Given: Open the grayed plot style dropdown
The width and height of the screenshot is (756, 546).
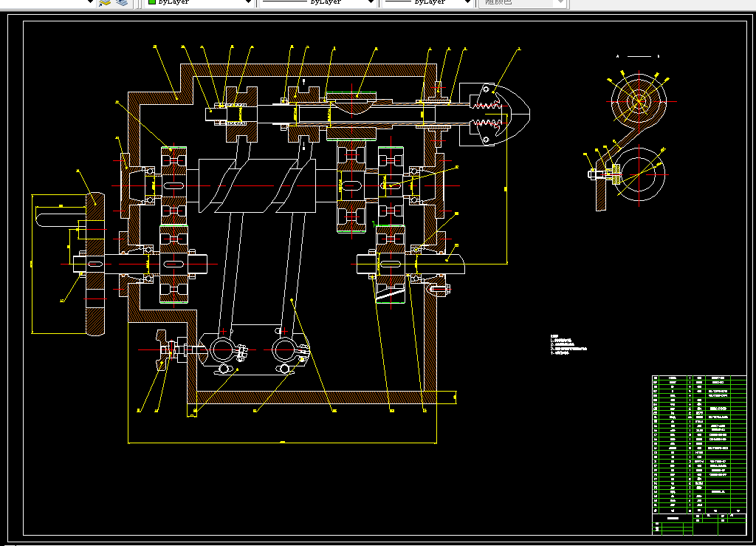Looking at the screenshot, I should coord(524,2).
